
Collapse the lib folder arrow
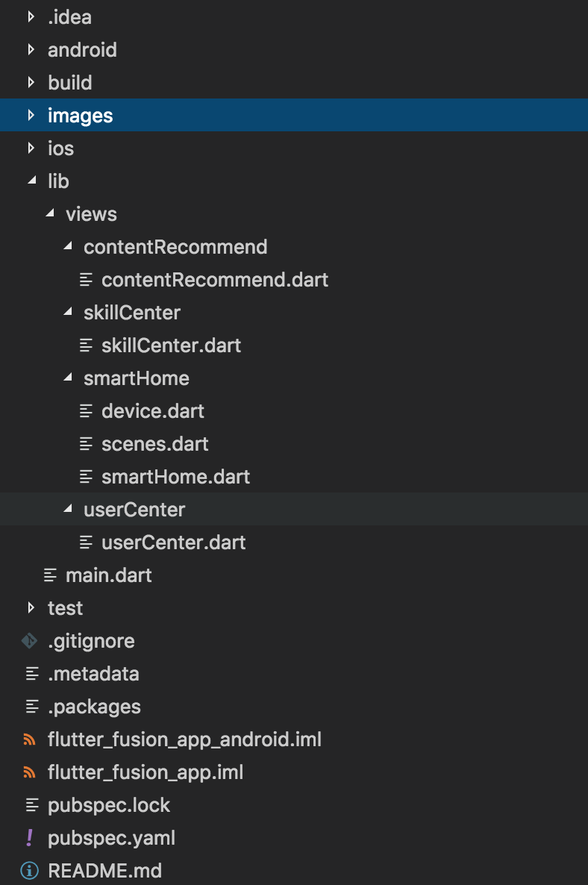(32, 181)
